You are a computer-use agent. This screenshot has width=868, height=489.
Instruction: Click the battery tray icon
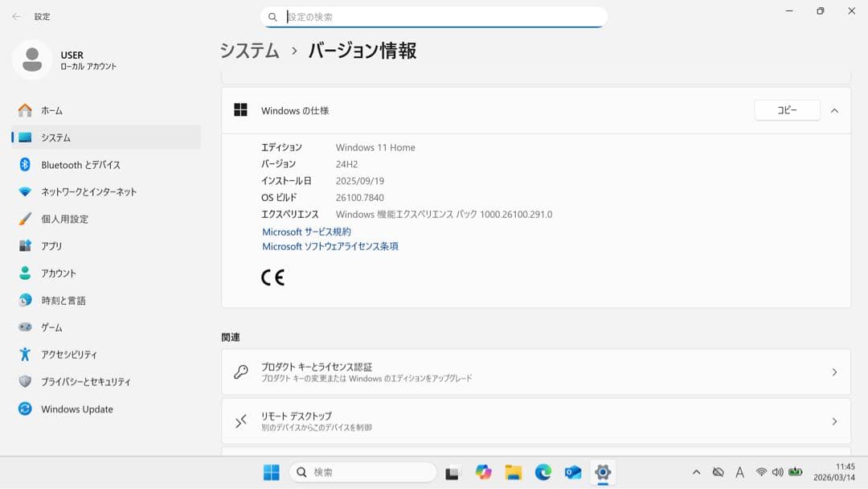[796, 472]
